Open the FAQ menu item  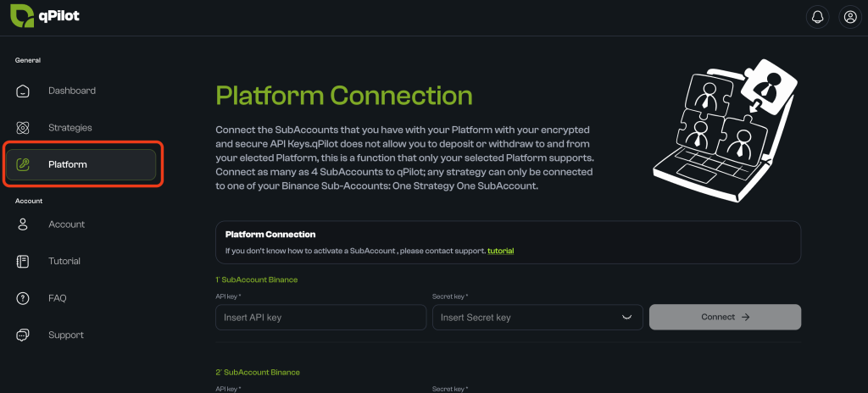57,298
